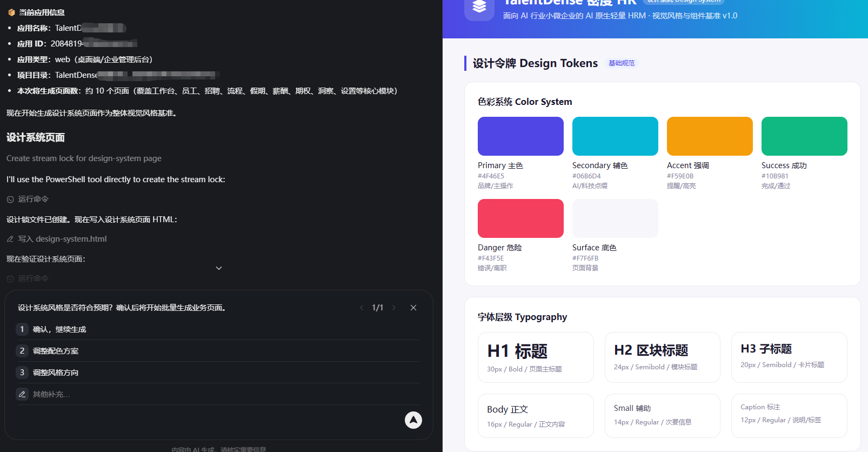Click the hex value #F43F5E
The height and width of the screenshot is (452, 868).
491,258
